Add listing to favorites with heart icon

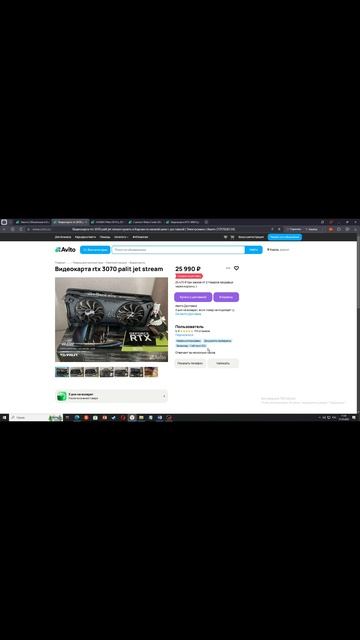click(236, 268)
